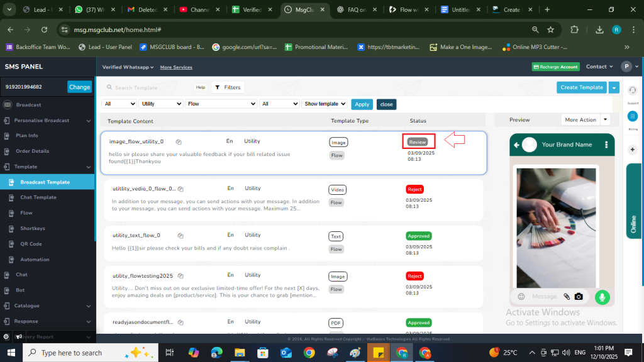Open the Billing icon in right sidebar

[632, 116]
